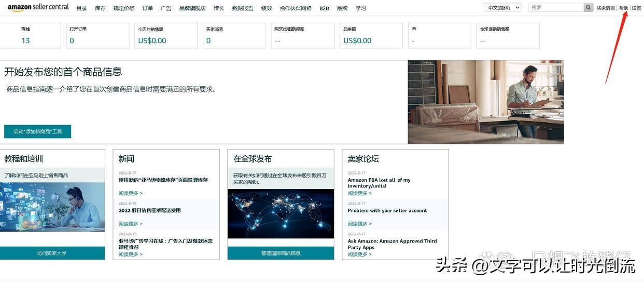The width and height of the screenshot is (644, 282).
Task: Open the 订单 menu
Action: (148, 8)
